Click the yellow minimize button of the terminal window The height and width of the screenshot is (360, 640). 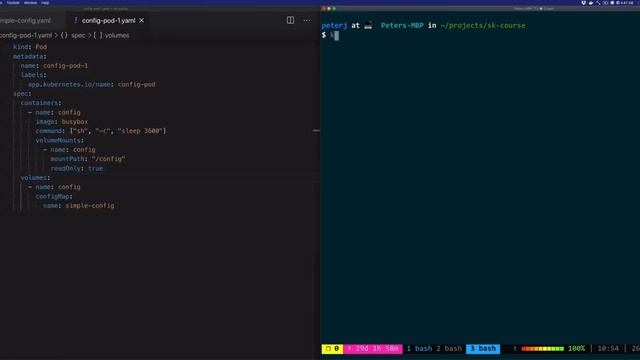329,9
